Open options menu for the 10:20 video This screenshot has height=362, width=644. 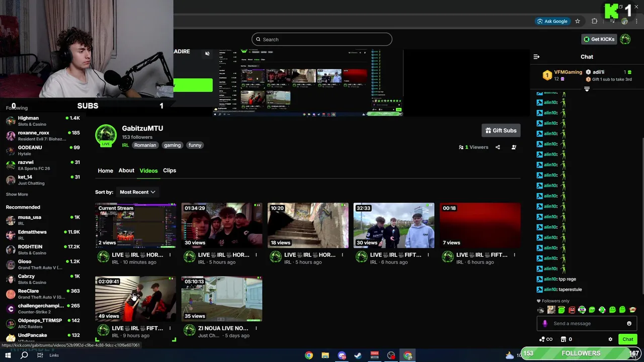pyautogui.click(x=342, y=255)
